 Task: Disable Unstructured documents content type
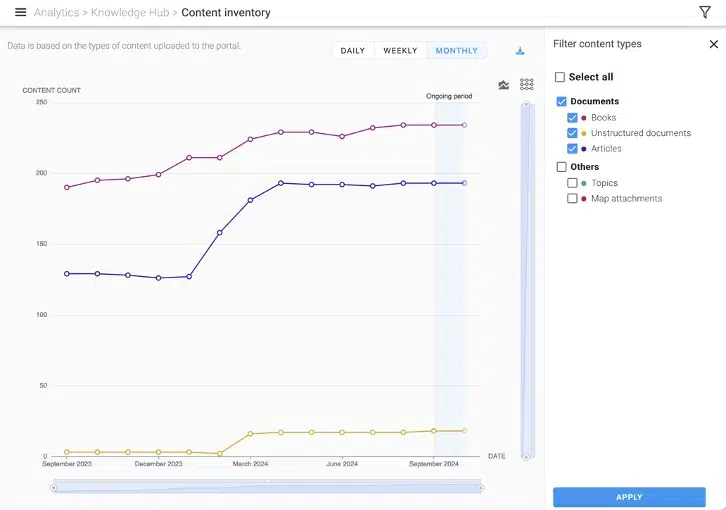click(572, 133)
